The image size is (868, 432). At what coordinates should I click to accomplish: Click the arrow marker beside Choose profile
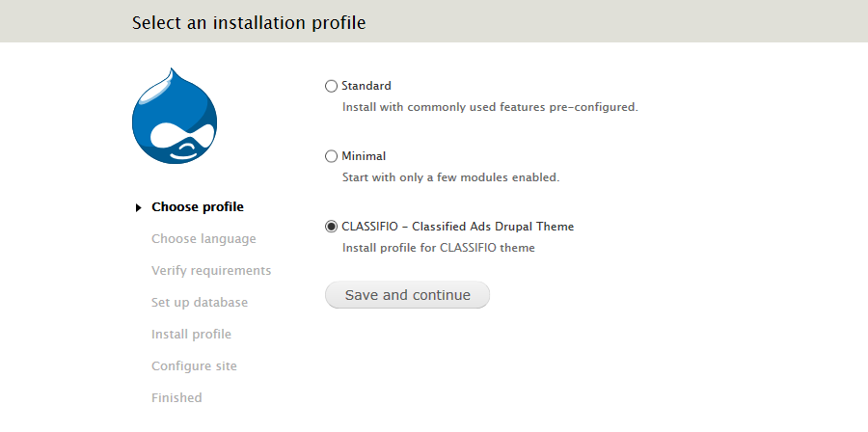pyautogui.click(x=139, y=207)
